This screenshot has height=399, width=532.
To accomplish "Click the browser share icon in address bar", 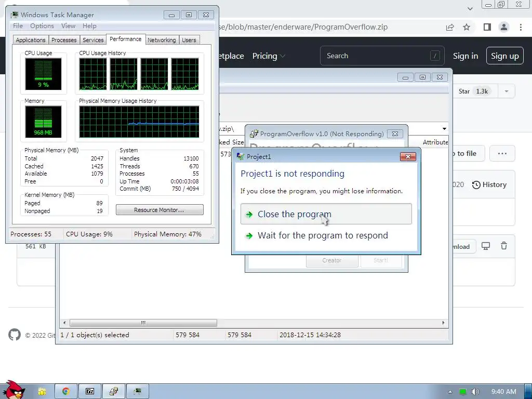I will pos(450,27).
